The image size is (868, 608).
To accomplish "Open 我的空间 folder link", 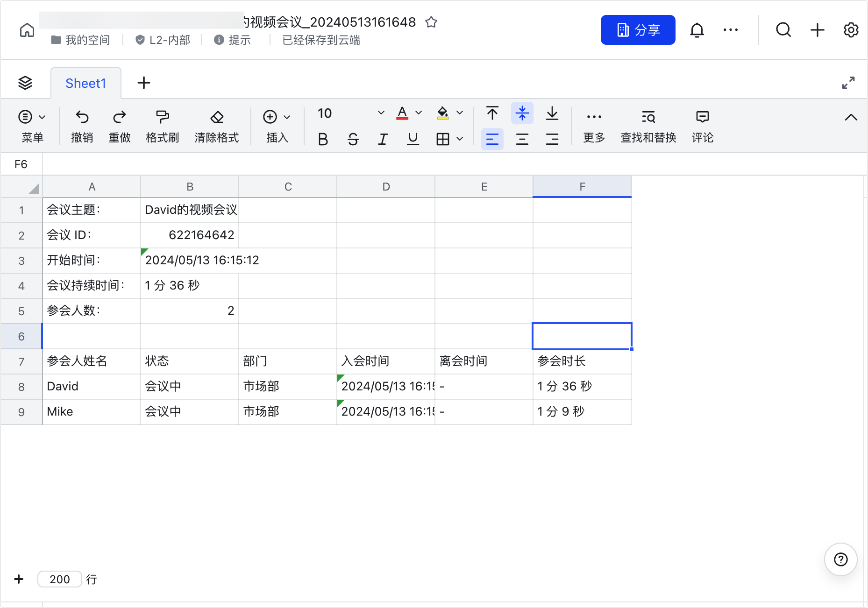I will coord(80,40).
